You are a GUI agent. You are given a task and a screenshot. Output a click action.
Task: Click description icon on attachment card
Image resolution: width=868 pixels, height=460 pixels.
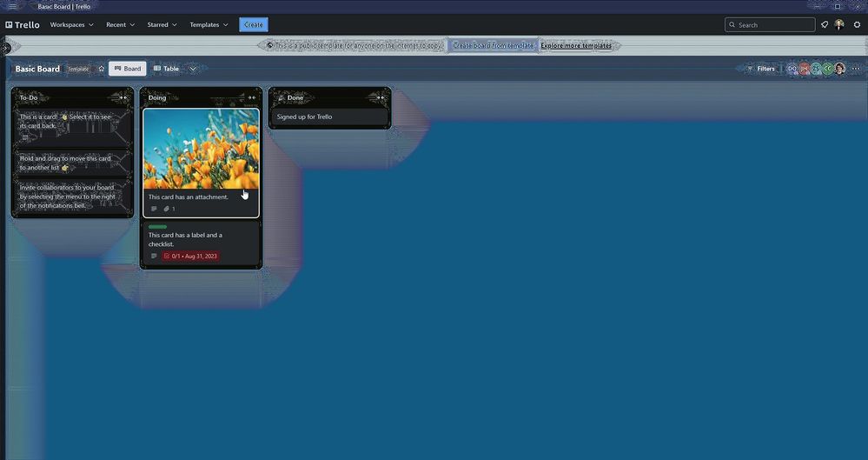[x=154, y=209]
